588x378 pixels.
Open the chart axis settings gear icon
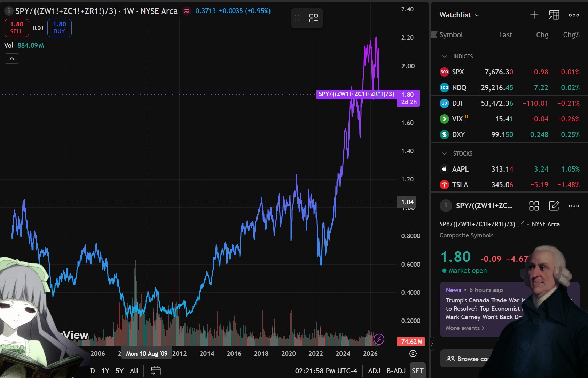pyautogui.click(x=413, y=354)
